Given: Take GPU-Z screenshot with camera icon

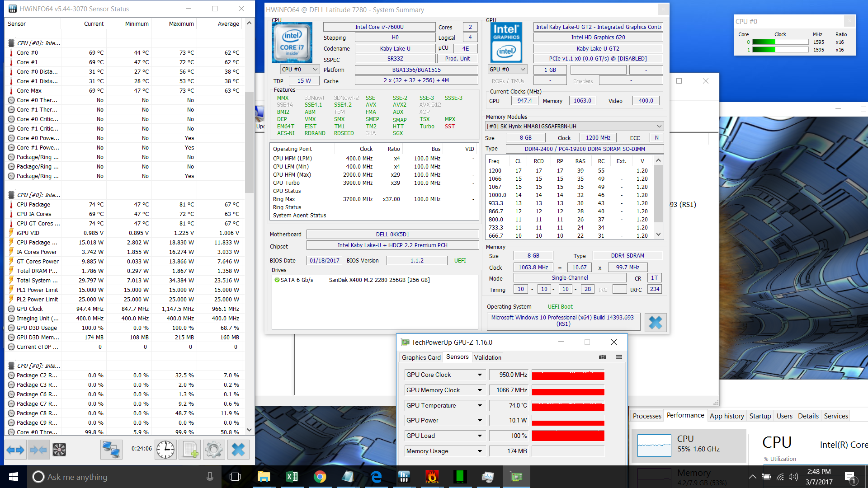Looking at the screenshot, I should pos(603,357).
